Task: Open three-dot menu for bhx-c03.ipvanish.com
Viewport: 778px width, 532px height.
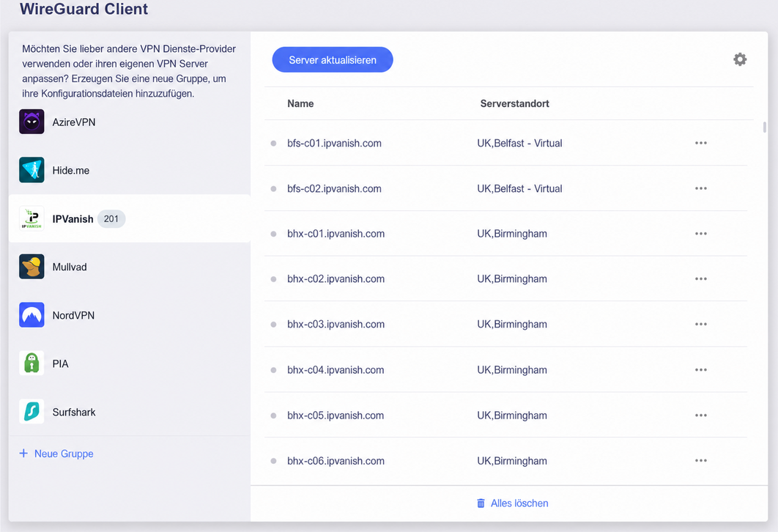Action: pyautogui.click(x=700, y=324)
